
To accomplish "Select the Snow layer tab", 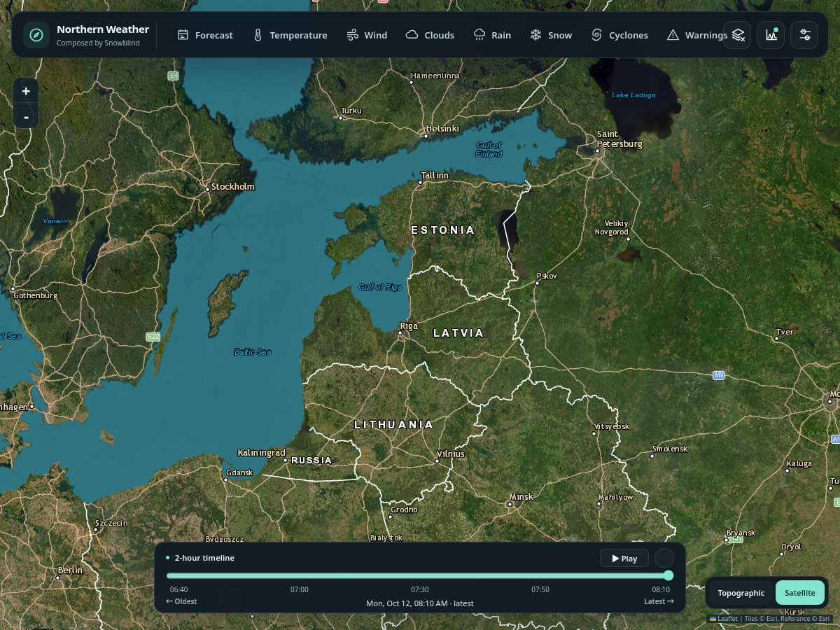I will pos(551,35).
